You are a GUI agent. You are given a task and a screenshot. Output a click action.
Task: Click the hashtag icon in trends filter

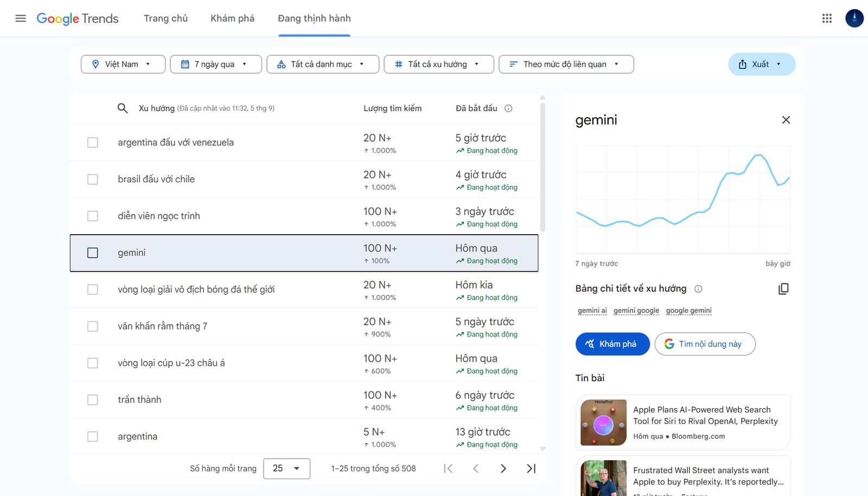[x=399, y=64]
